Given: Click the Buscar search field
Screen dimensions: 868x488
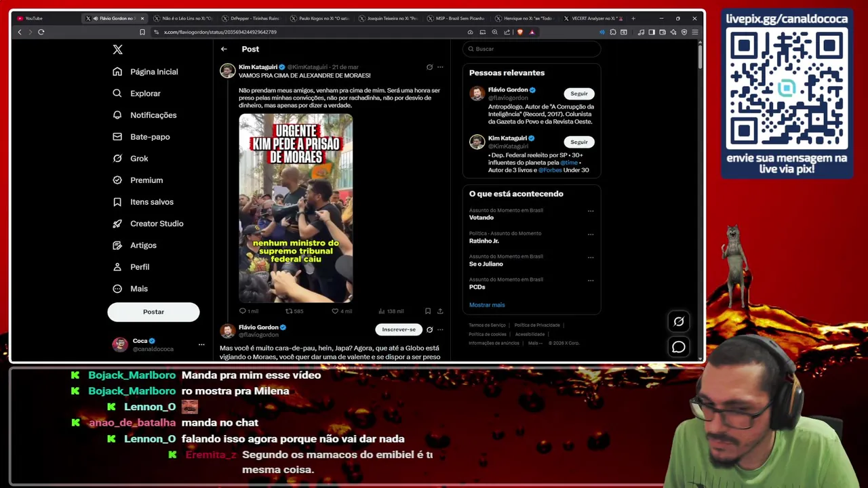Looking at the screenshot, I should pyautogui.click(x=532, y=49).
